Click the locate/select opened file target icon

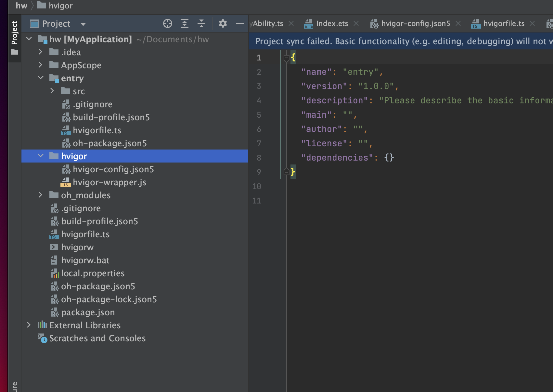point(168,23)
